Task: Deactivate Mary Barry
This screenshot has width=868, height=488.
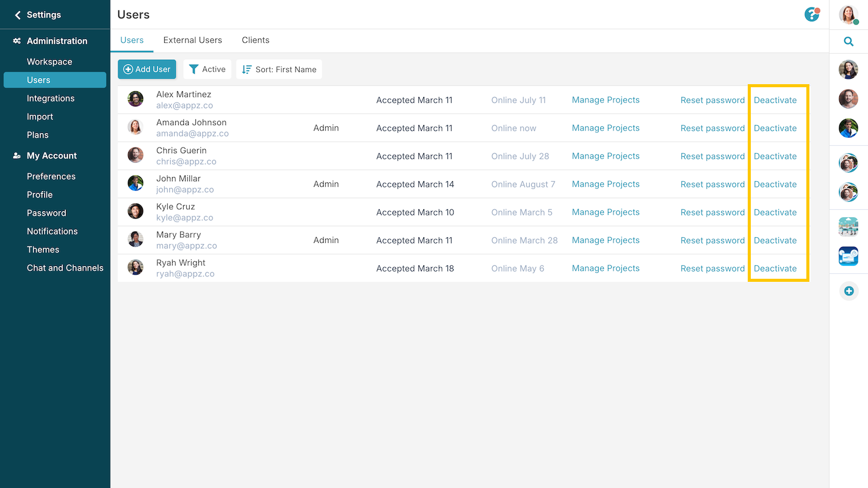Action: coord(775,240)
